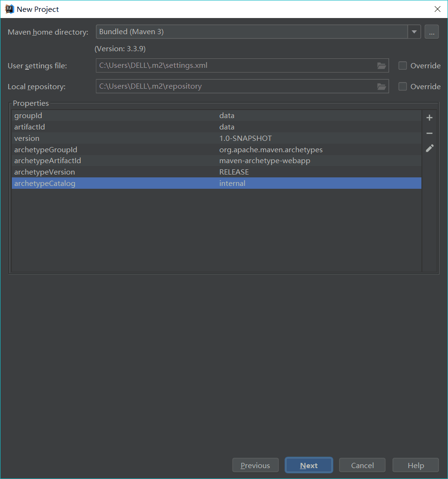The image size is (448, 479).
Task: Select the archetypeArtifactId property row
Action: pos(216,161)
